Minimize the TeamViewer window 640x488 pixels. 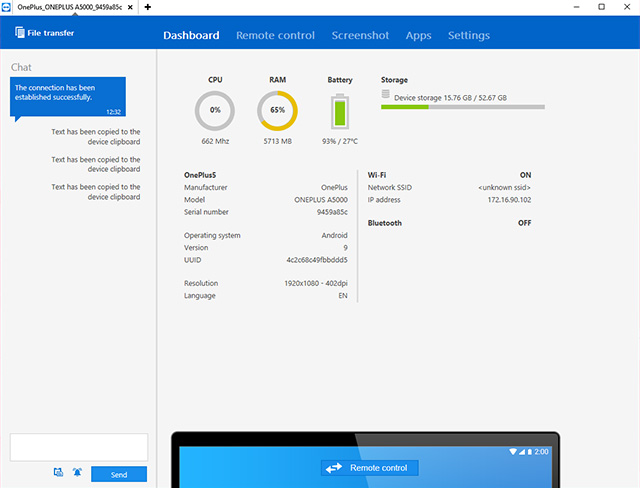pyautogui.click(x=576, y=7)
